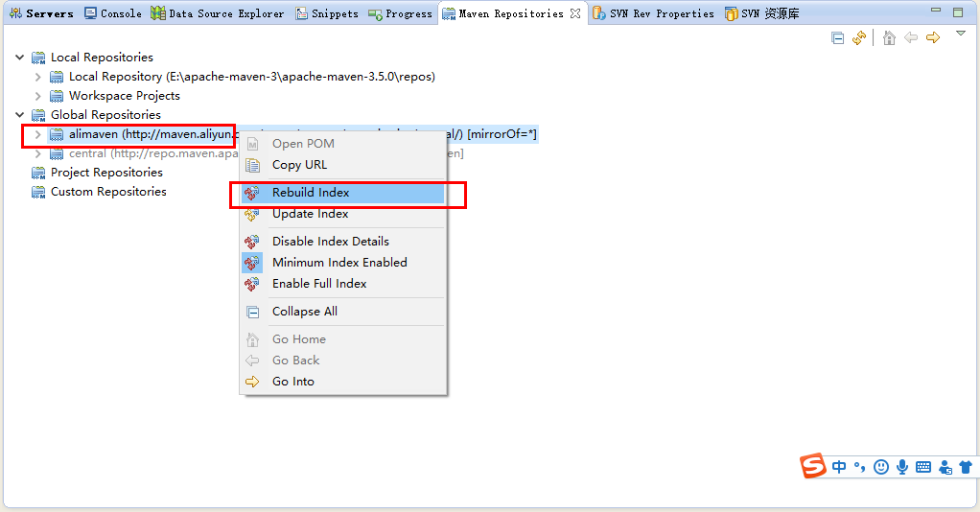
Task: Switch to the Servers tab
Action: [x=42, y=13]
